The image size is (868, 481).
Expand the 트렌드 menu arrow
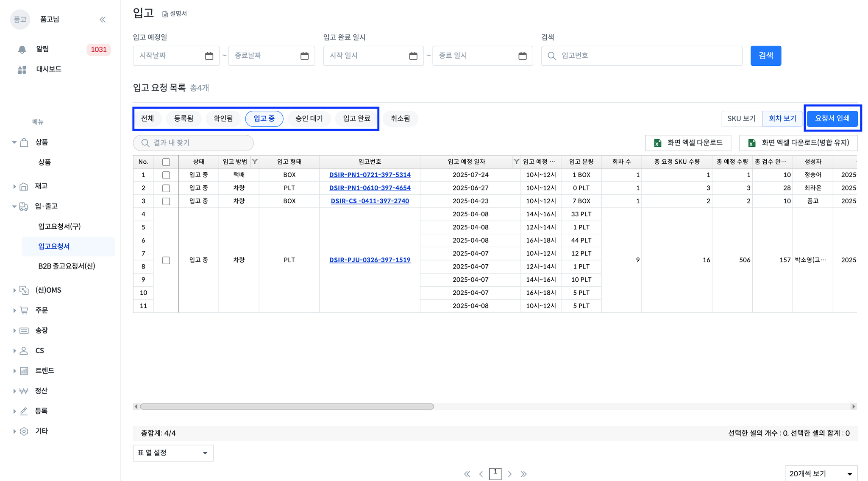14,371
